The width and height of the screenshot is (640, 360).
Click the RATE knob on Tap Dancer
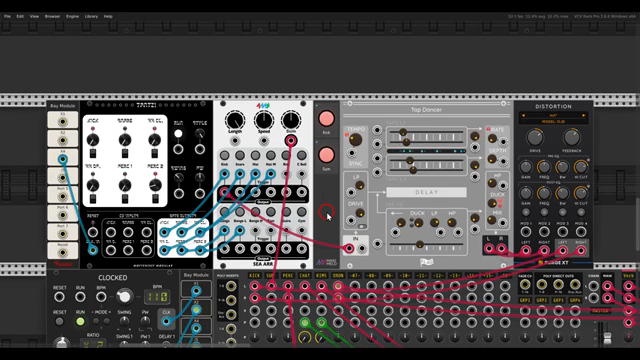pyautogui.click(x=493, y=139)
